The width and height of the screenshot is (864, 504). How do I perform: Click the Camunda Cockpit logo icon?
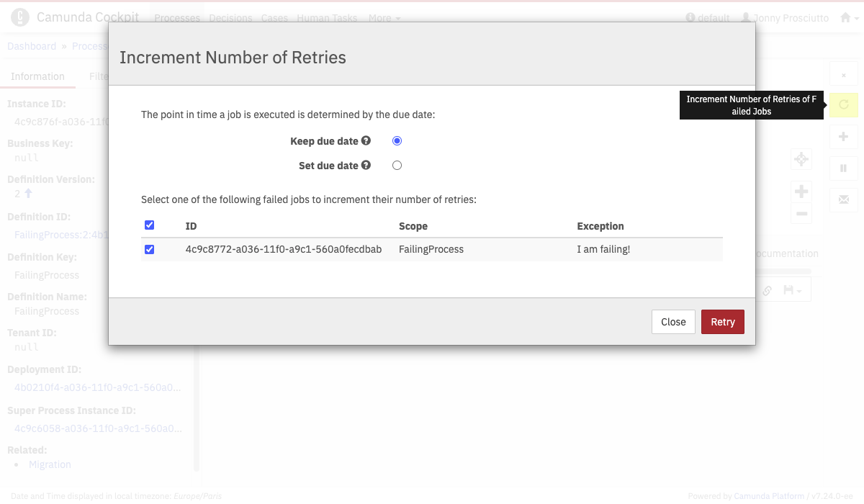click(20, 17)
